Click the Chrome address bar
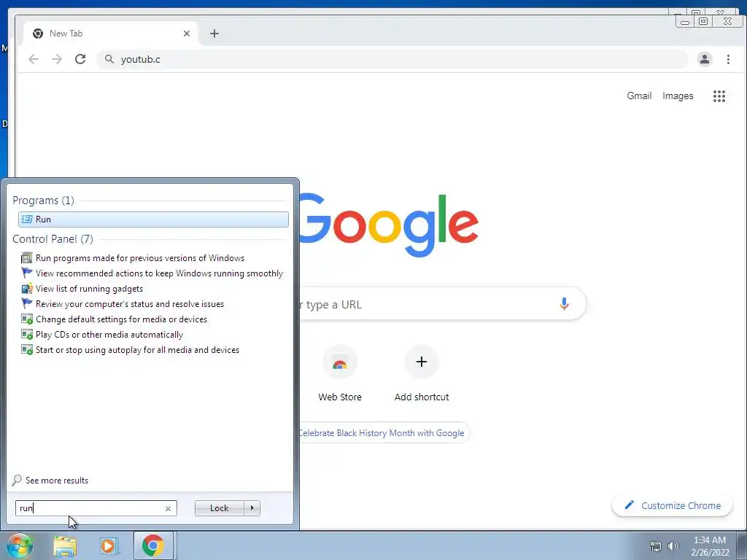This screenshot has width=747, height=560. click(x=392, y=59)
